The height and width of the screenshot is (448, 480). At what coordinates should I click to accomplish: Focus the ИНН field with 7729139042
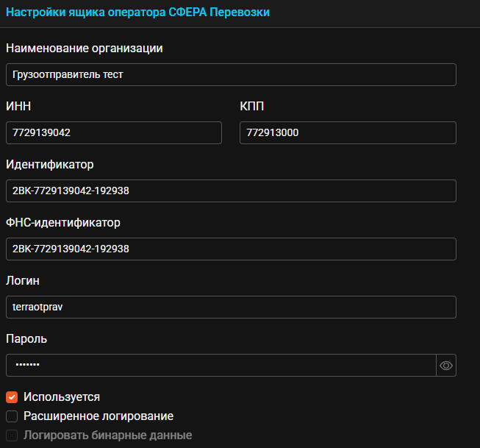pyautogui.click(x=114, y=132)
